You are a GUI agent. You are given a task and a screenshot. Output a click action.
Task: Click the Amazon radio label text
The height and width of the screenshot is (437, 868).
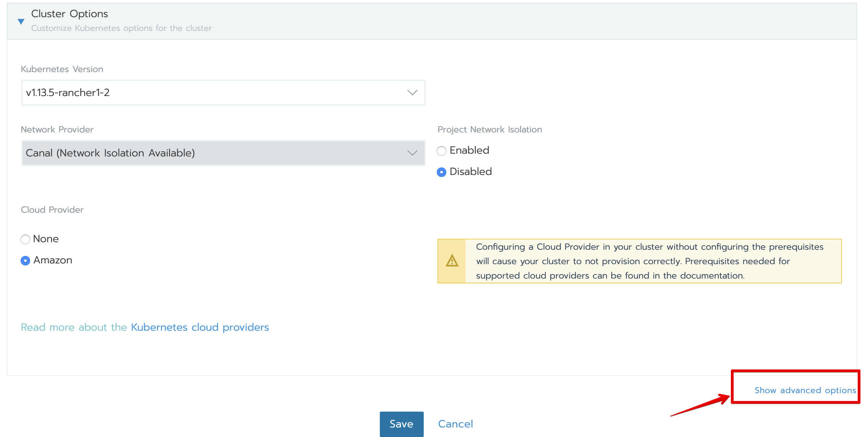pyautogui.click(x=53, y=260)
